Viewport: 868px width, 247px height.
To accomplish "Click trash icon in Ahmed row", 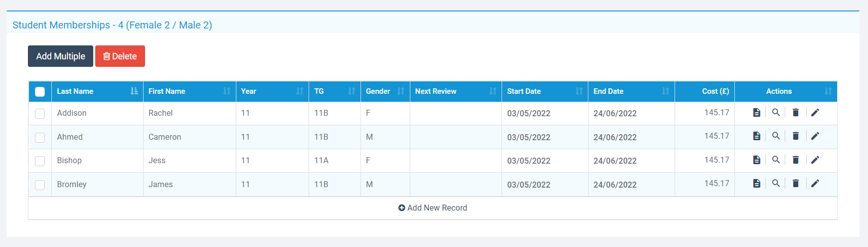I will [796, 136].
